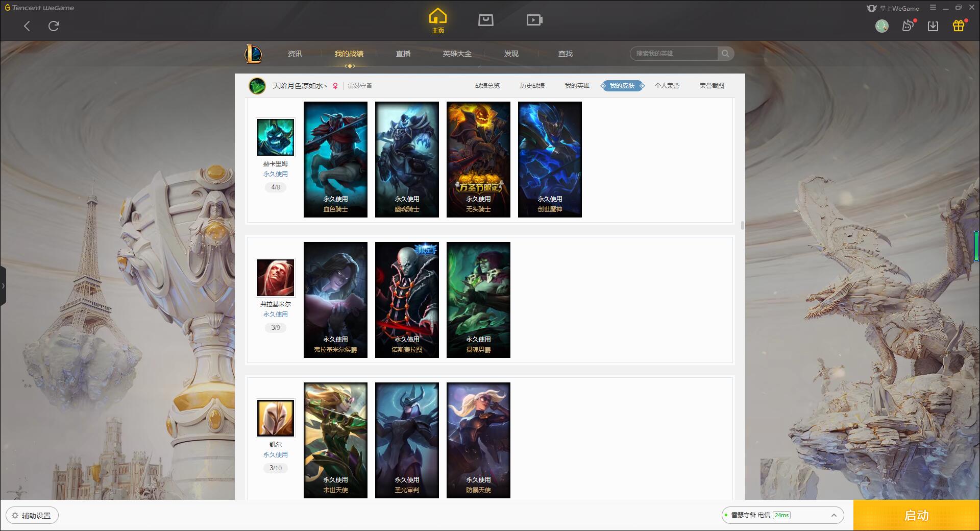
Task: Open the 诺斯费拉图 skin card
Action: 407,300
